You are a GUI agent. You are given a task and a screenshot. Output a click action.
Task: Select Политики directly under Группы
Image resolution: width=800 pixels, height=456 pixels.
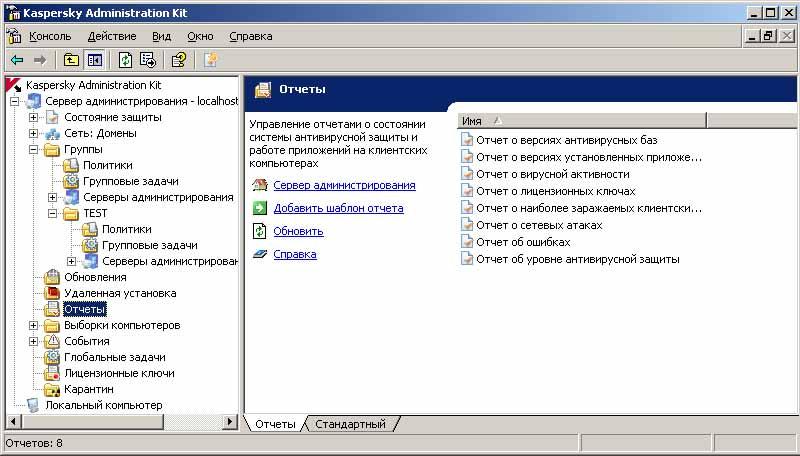(x=108, y=165)
